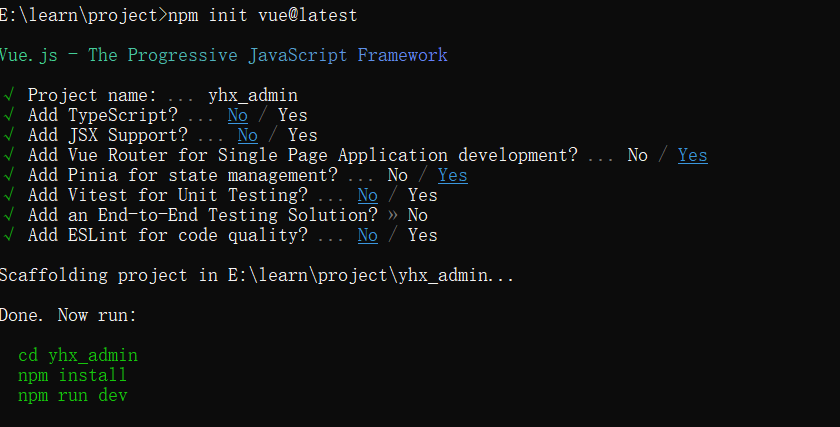Viewport: 840px width, 427px height.
Task: Click the checkmark beside Add TypeScript
Action: (x=9, y=115)
